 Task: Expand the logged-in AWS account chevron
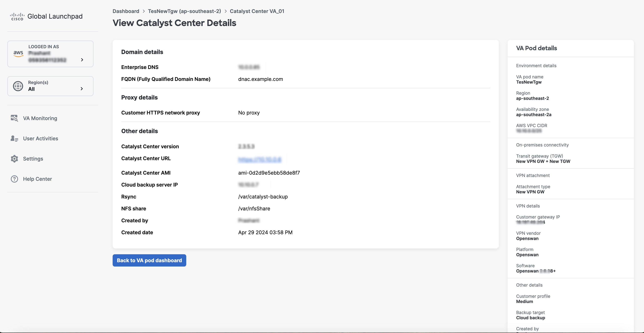click(82, 60)
